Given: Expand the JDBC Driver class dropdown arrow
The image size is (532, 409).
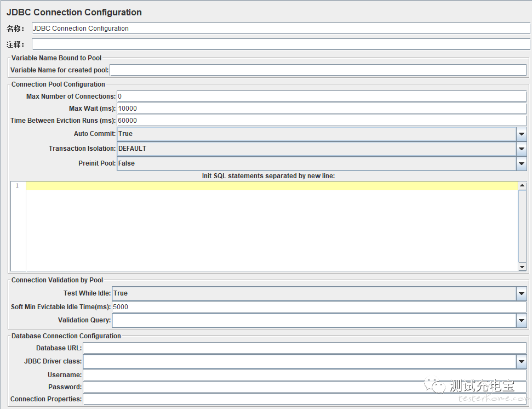Looking at the screenshot, I should pos(522,361).
